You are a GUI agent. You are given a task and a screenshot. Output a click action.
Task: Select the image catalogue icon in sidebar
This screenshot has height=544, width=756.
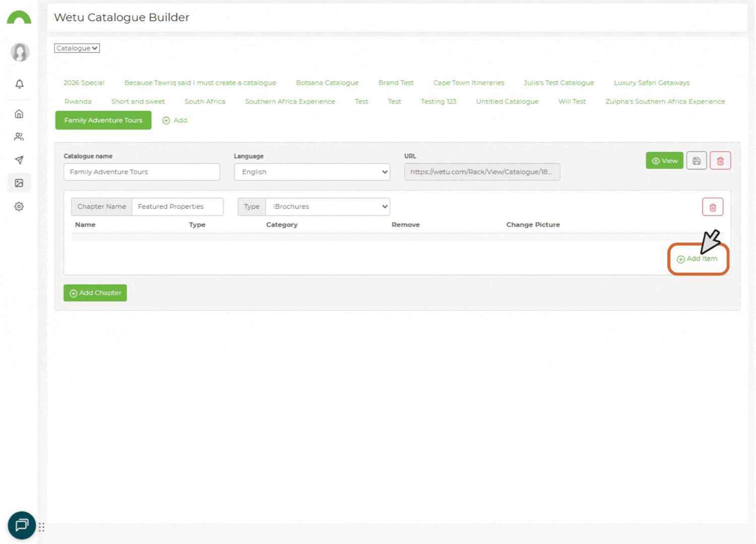(x=19, y=182)
